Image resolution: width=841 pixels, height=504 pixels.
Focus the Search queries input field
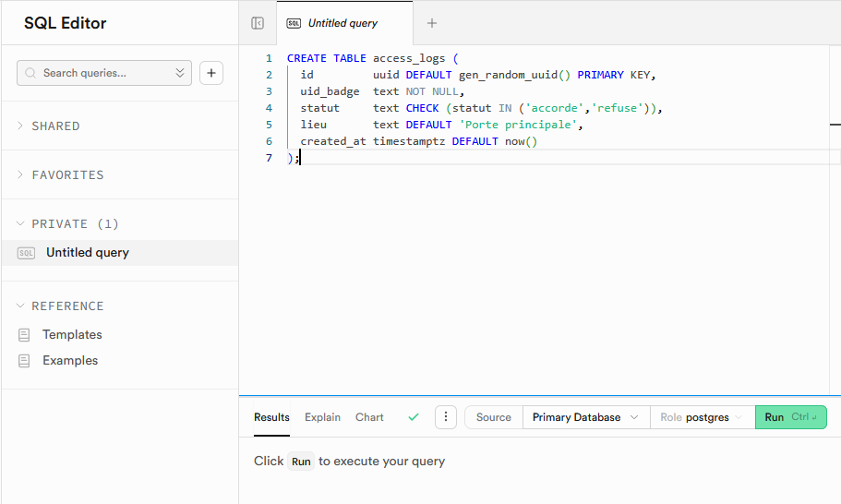coord(104,73)
